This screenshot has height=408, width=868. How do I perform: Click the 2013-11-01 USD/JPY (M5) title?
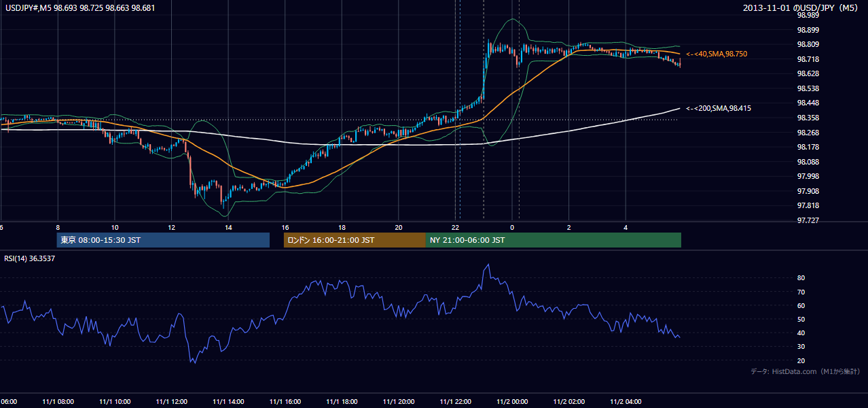pos(801,7)
